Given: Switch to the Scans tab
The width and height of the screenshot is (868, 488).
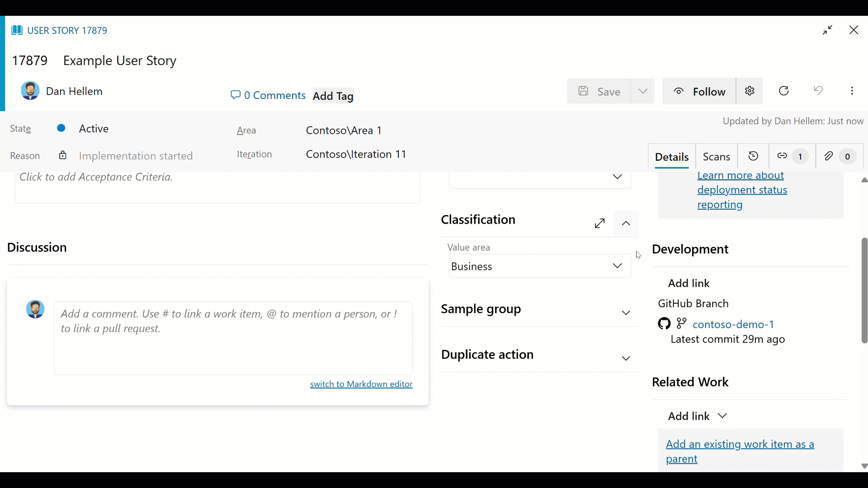Looking at the screenshot, I should (717, 157).
